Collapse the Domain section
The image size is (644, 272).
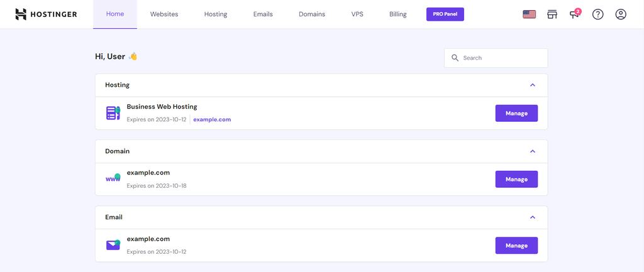tap(532, 151)
